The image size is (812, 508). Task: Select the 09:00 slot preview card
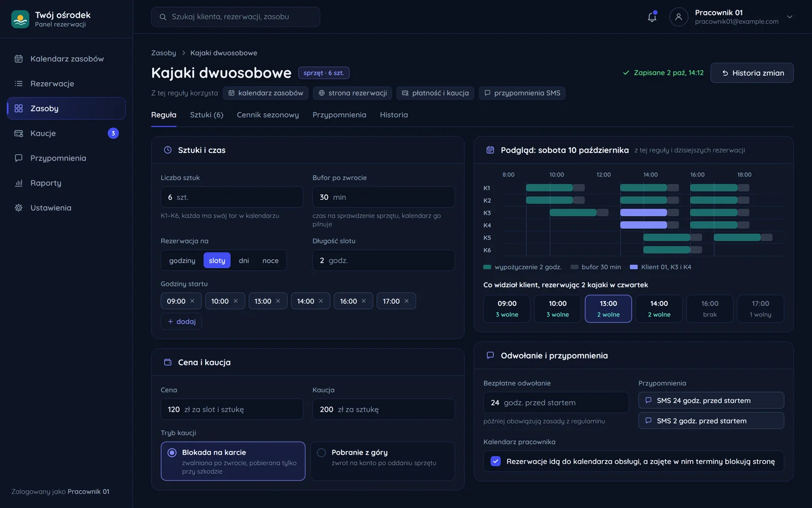507,309
